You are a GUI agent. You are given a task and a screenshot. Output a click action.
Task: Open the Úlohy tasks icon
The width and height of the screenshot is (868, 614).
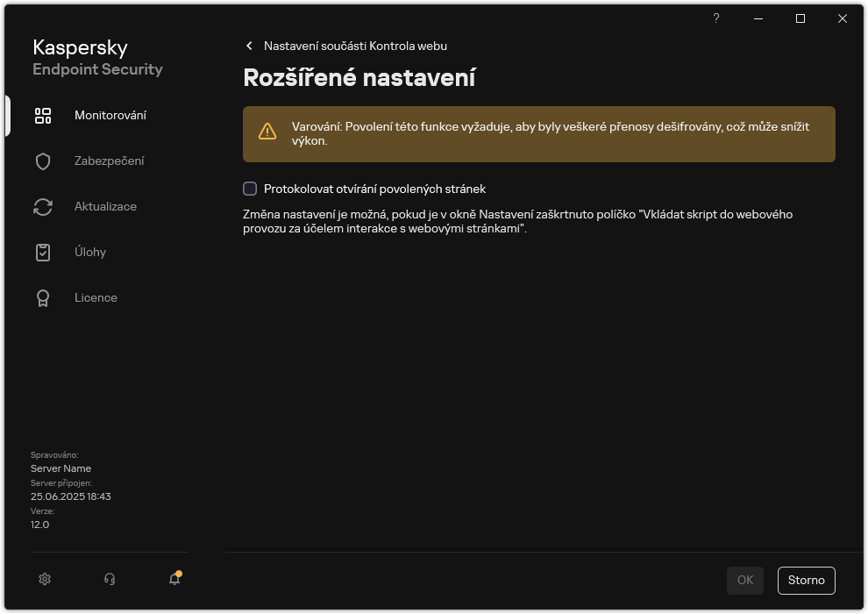click(x=43, y=252)
